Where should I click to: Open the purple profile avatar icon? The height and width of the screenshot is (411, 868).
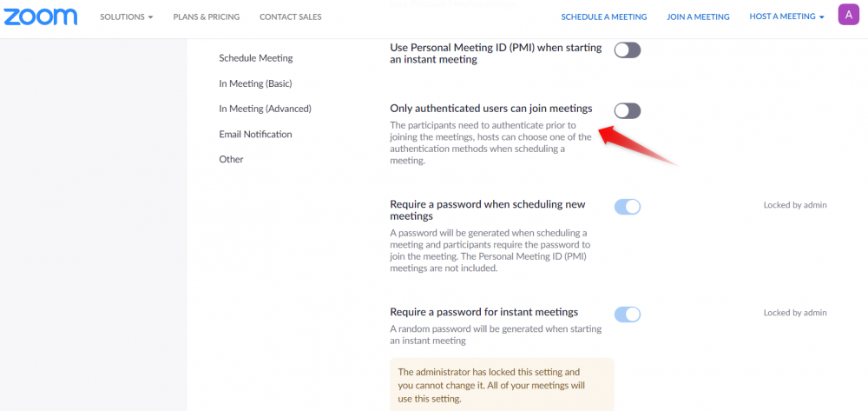847,15
